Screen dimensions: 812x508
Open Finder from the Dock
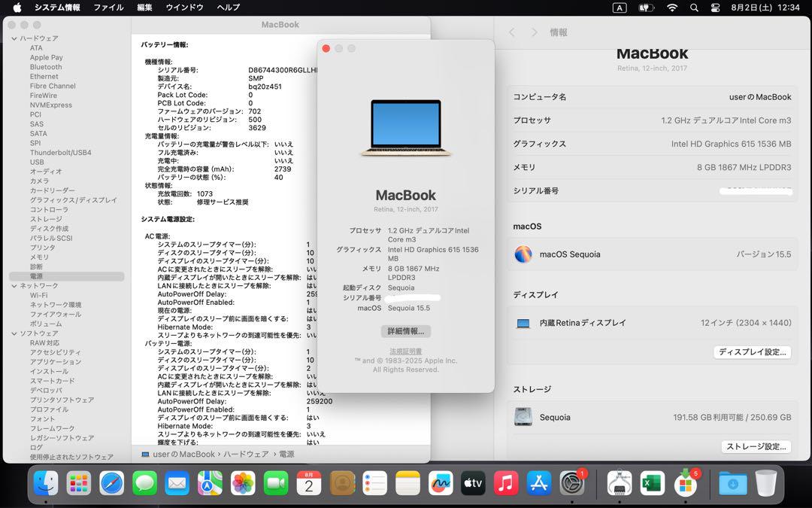click(46, 484)
